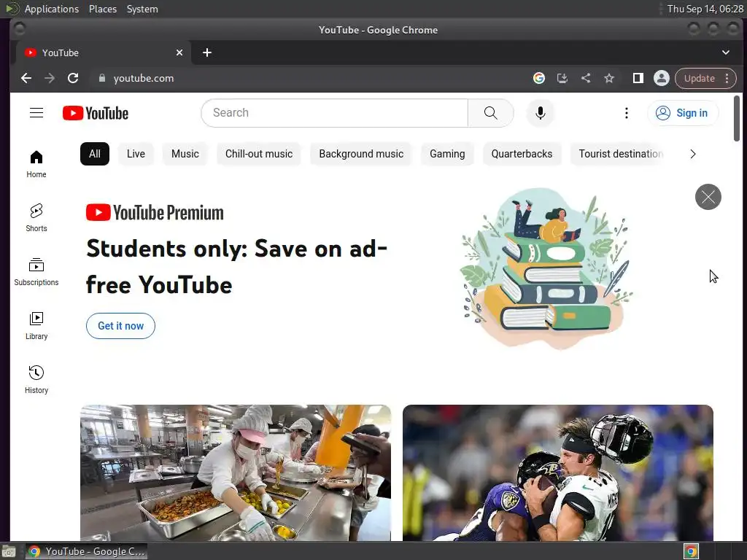This screenshot has width=747, height=560.
Task: Open the football players video thumbnail
Action: coord(558,472)
